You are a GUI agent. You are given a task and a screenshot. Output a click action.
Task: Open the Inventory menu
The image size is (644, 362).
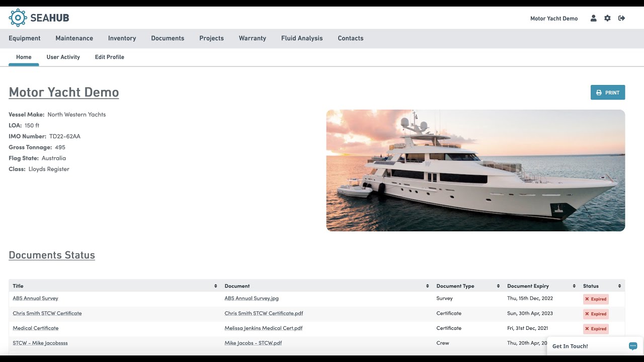(122, 38)
